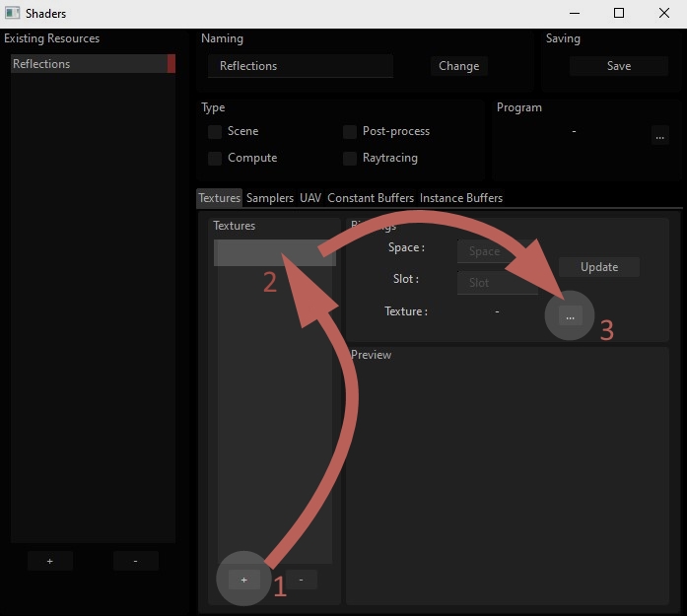Open the Texture browse ellipsis button

[570, 316]
